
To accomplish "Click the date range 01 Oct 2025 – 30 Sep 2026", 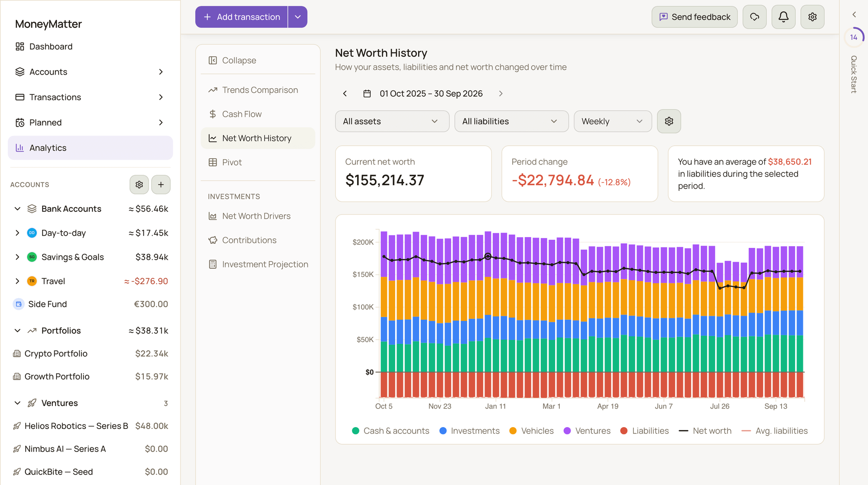I will coord(431,94).
